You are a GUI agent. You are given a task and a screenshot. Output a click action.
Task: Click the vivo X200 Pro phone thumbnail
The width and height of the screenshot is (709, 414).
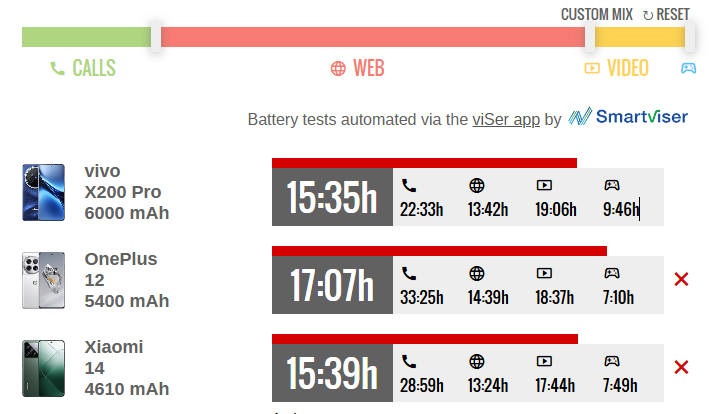(43, 192)
